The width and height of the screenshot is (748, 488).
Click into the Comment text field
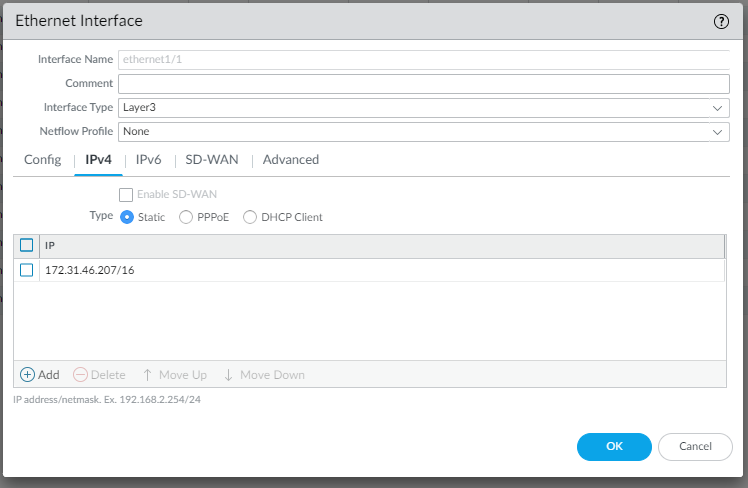(x=424, y=83)
